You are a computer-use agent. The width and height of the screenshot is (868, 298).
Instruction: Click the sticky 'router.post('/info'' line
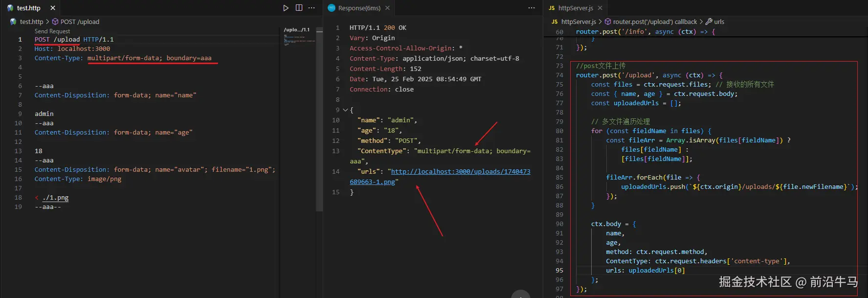click(x=645, y=32)
